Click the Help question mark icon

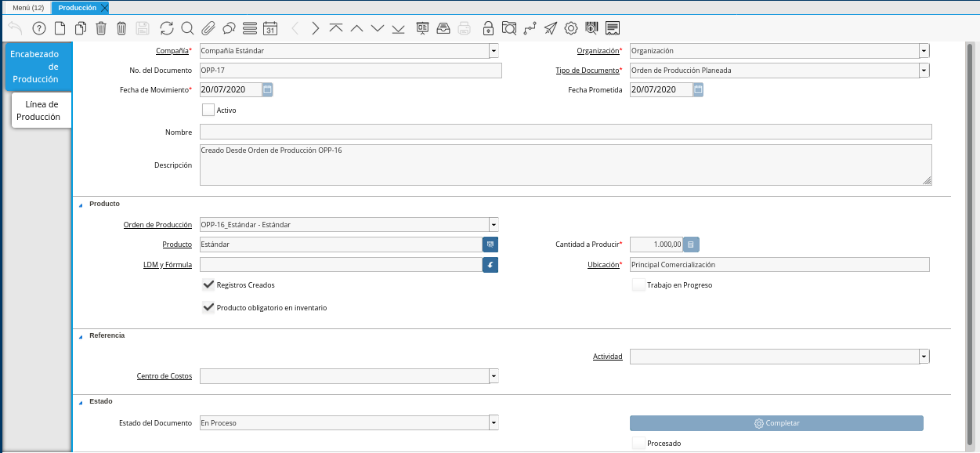tap(38, 28)
